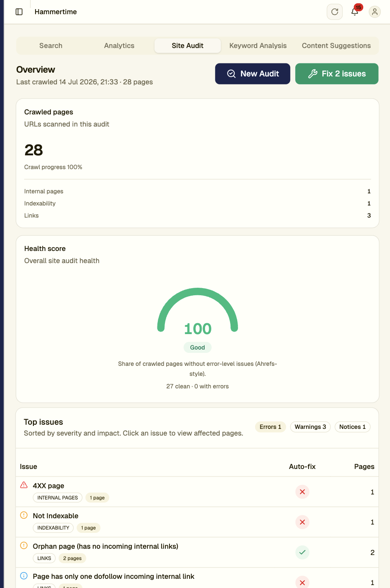Click the Indexability row in Crawled pages
The width and height of the screenshot is (390, 588).
click(x=198, y=203)
